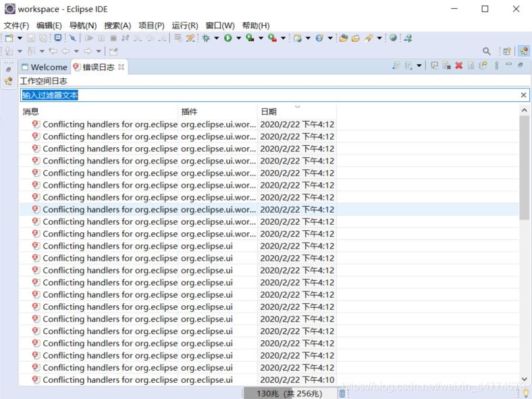
Task: Click the Open Perspective icon
Action: pyautogui.click(x=507, y=51)
